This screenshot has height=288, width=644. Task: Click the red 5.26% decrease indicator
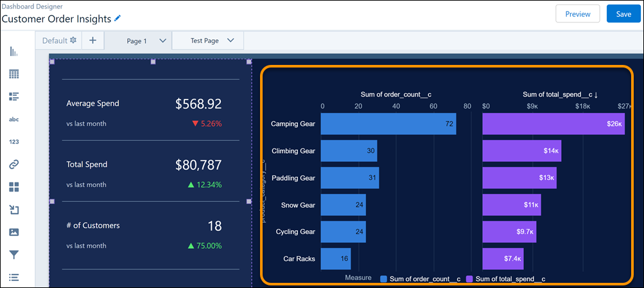coord(207,123)
